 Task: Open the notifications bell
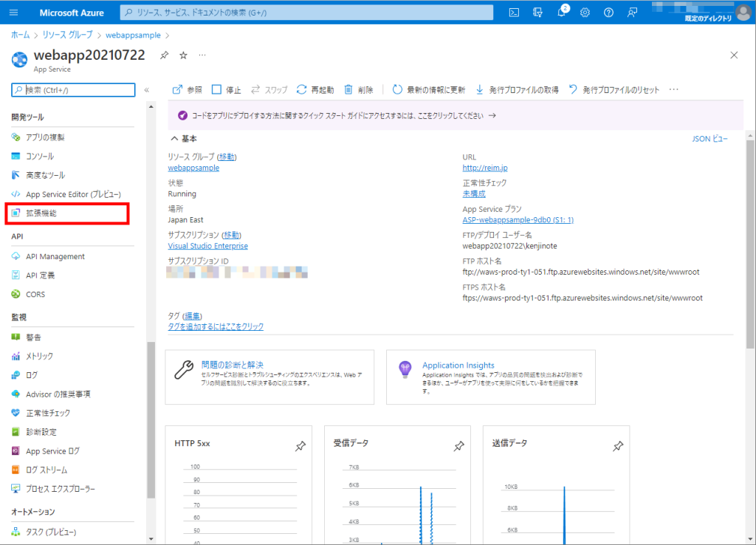point(562,13)
